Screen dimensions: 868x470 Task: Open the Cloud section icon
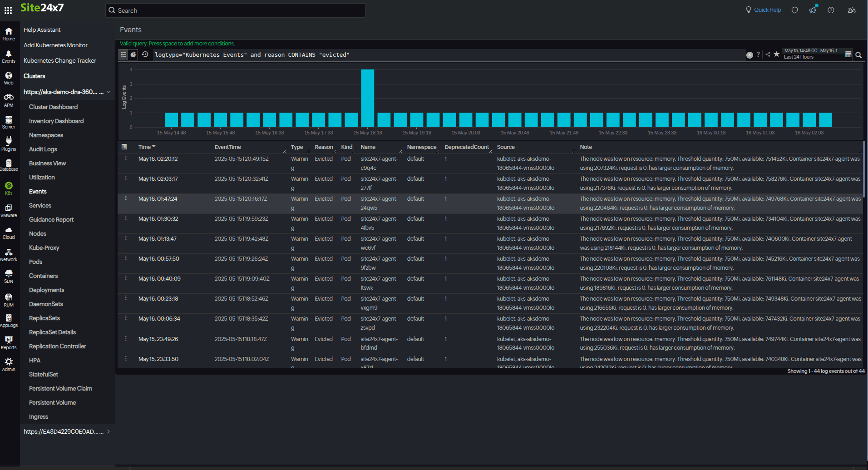(x=9, y=233)
